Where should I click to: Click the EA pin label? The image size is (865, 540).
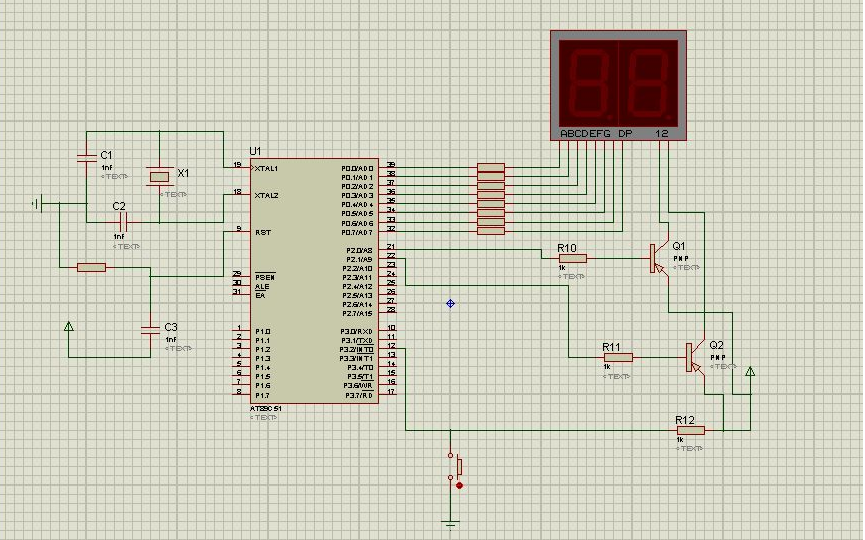click(260, 296)
